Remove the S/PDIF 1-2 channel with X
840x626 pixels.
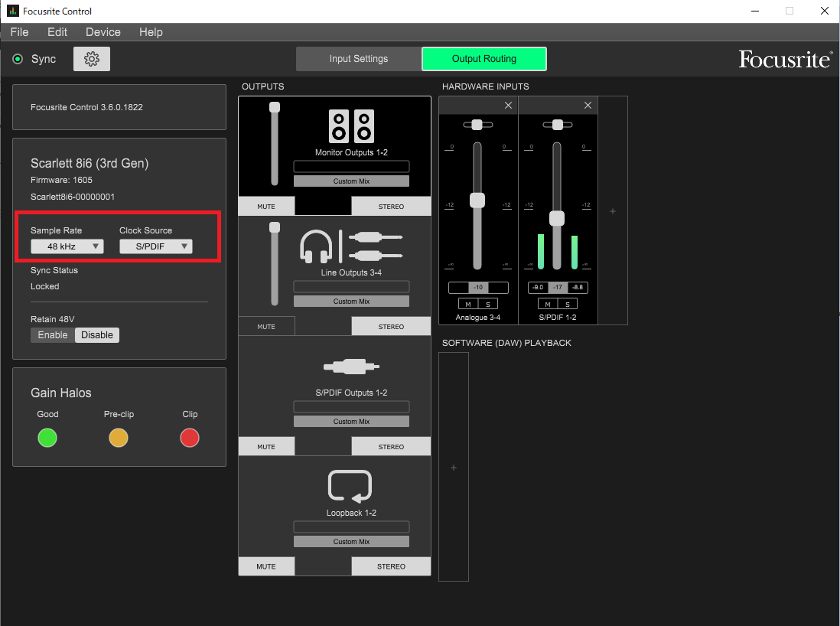point(588,106)
